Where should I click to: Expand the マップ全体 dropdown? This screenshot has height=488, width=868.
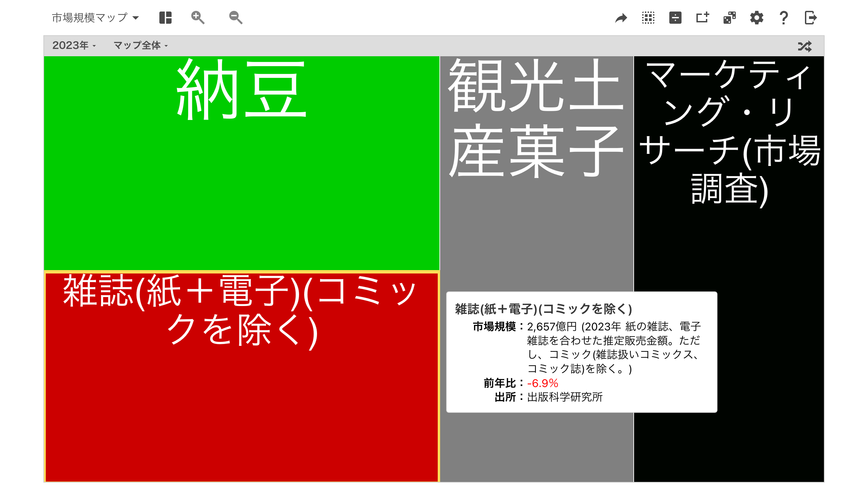point(141,45)
